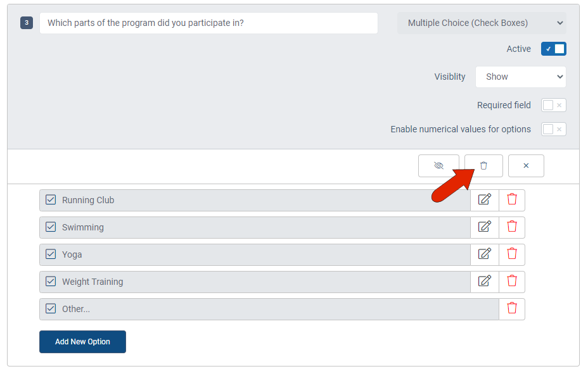The image size is (588, 376).
Task: Edit the Swimming option
Action: coord(485,227)
